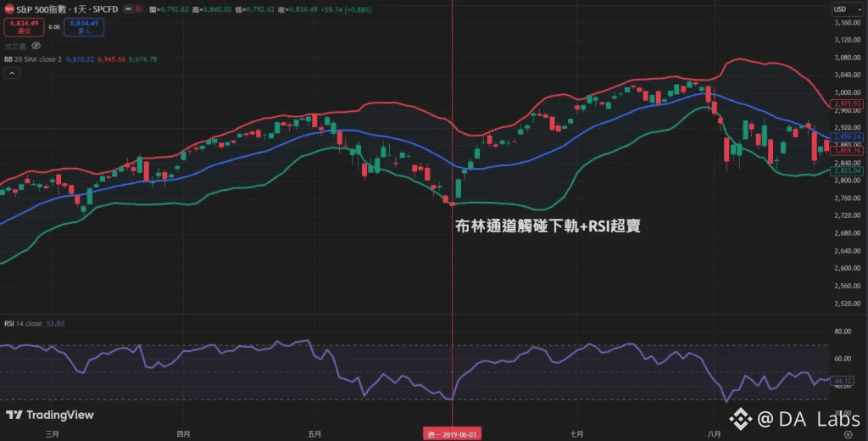Collapse the indicator legend with the chevron
This screenshot has width=868, height=441.
point(12,73)
